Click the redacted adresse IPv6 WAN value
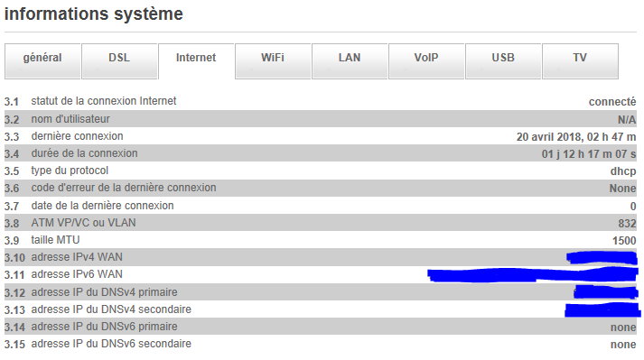The image size is (644, 360). (533, 274)
